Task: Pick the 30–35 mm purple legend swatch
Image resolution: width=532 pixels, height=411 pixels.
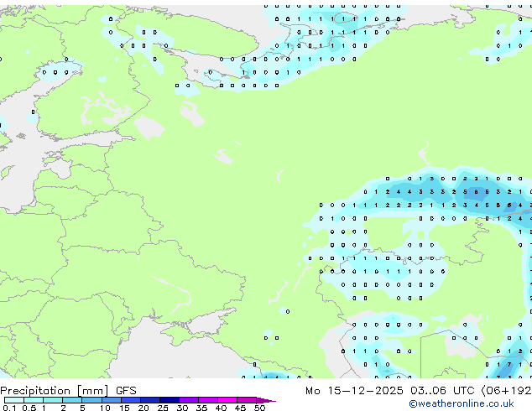Action: [189, 400]
